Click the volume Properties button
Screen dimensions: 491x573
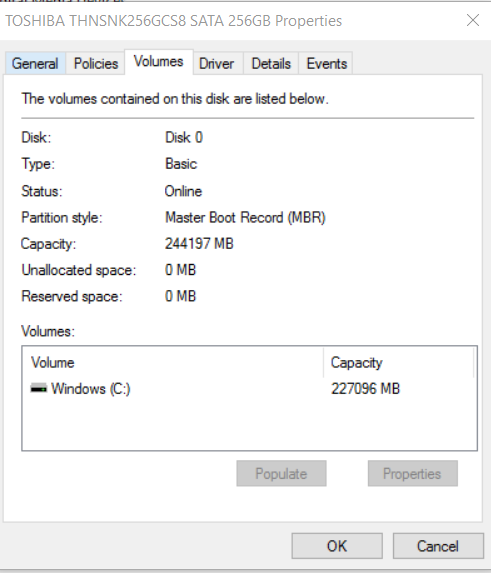(x=412, y=474)
